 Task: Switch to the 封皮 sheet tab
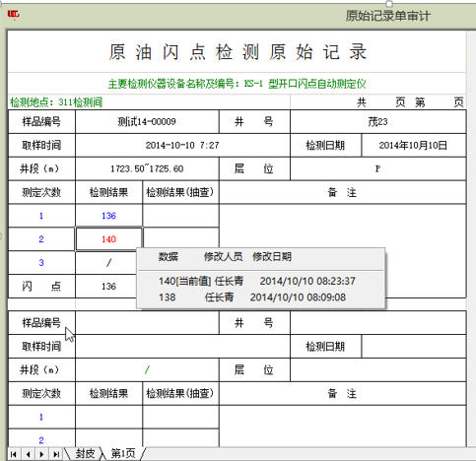(85, 454)
